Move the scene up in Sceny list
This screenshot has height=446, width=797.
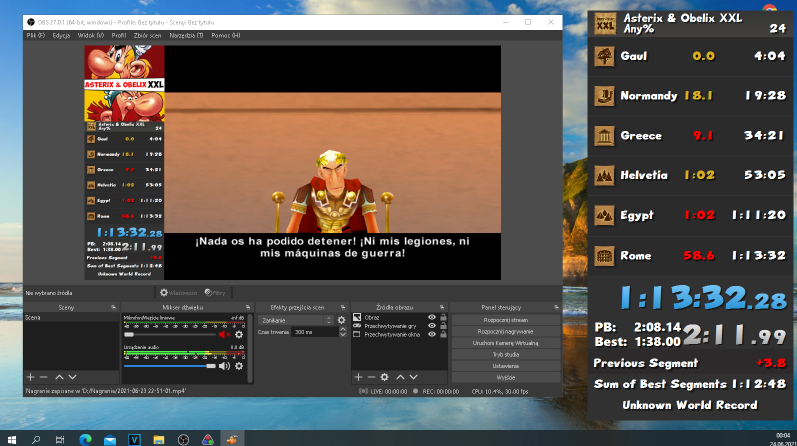coord(59,377)
